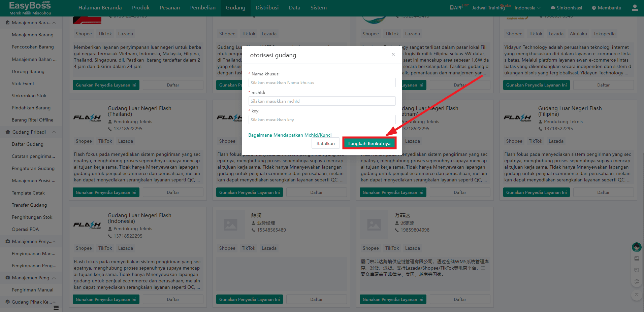
Task: Open the Halaman Beranda menu
Action: coord(100,7)
